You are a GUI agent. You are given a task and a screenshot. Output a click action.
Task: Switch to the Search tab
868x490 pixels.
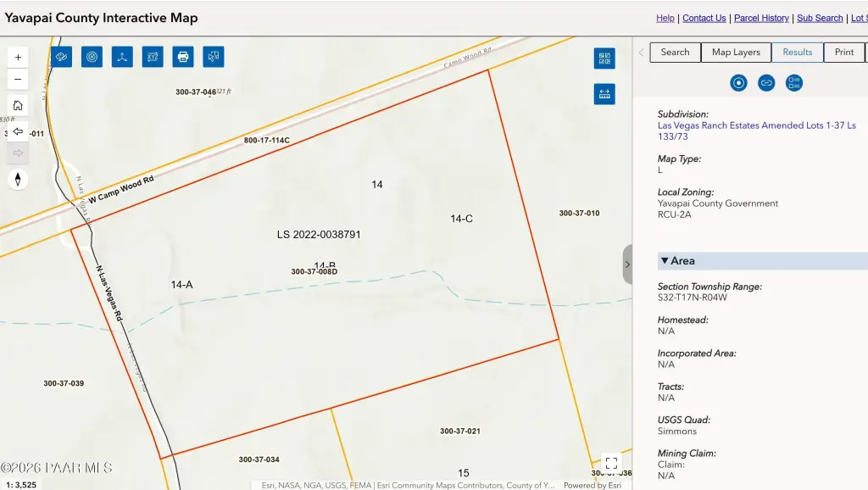676,52
